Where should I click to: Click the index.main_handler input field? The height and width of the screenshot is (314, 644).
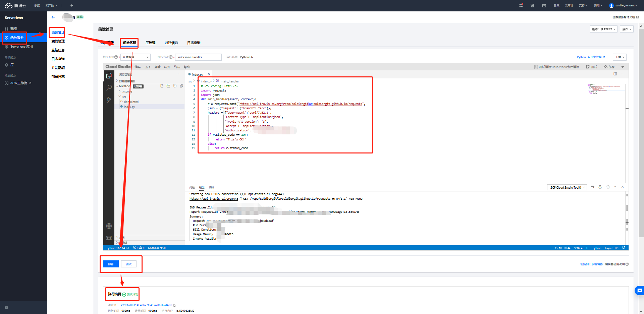(199, 57)
